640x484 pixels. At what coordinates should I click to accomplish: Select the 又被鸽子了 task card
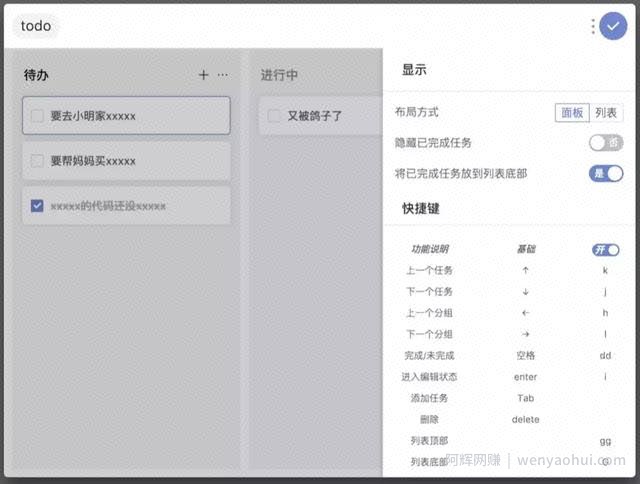(321, 116)
